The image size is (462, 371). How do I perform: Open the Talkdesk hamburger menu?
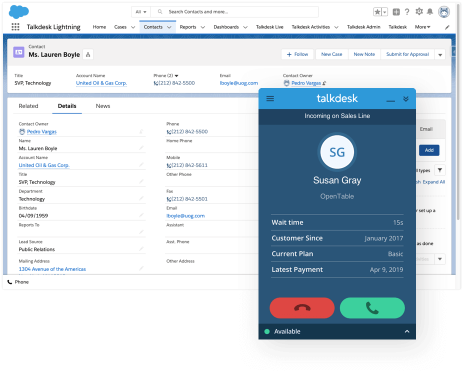click(x=270, y=99)
